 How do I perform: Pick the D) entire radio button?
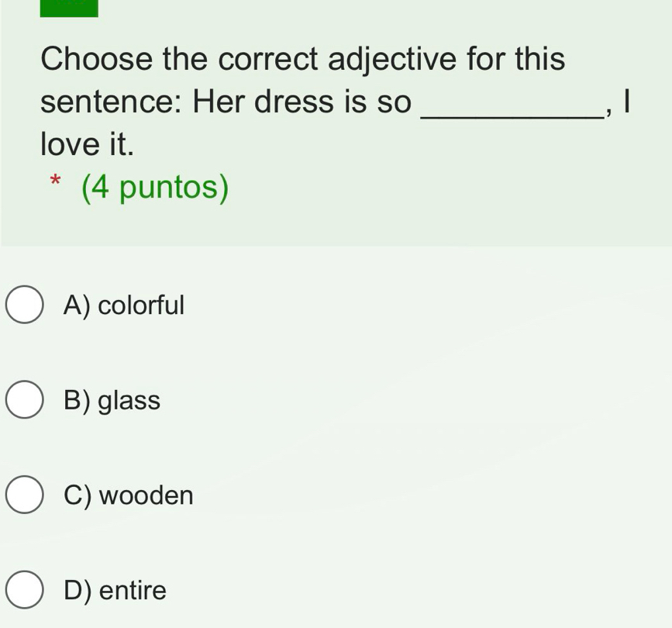[x=25, y=591]
